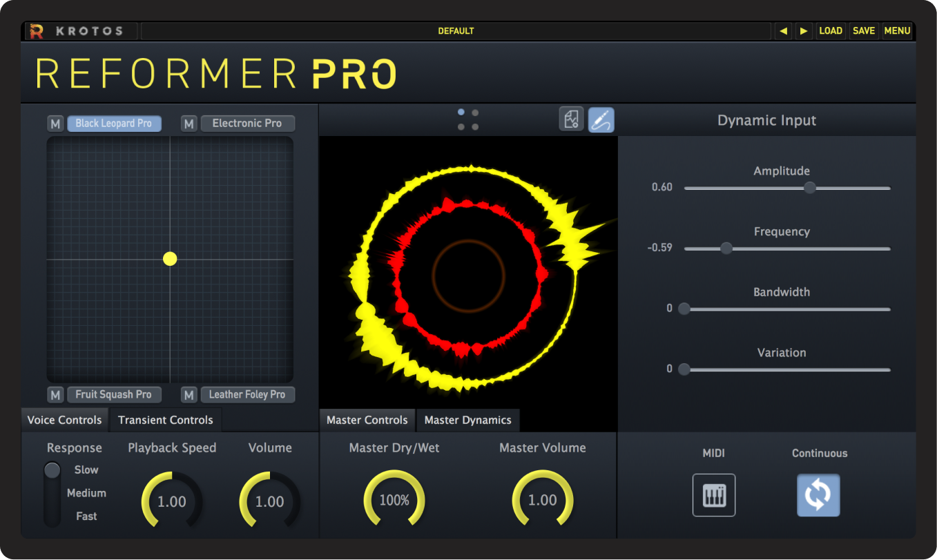This screenshot has width=937, height=560.
Task: Click the Krotos logo icon
Action: point(37,31)
